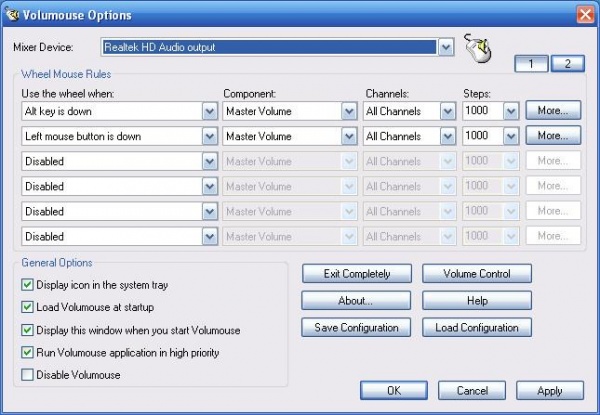Open the Component dropdown in the Alt key row
Viewport: 600px width, 415px height.
click(x=349, y=111)
